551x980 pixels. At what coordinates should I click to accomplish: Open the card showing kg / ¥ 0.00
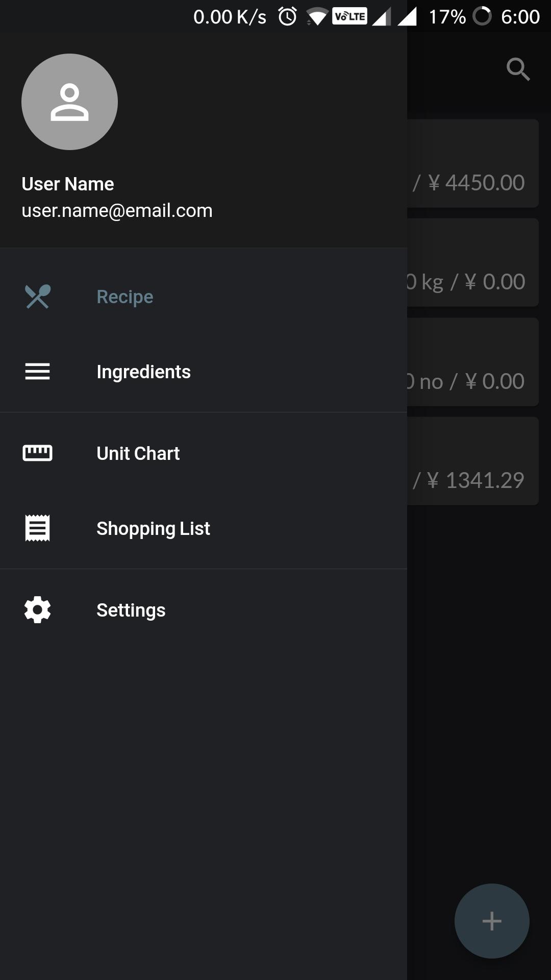[473, 263]
